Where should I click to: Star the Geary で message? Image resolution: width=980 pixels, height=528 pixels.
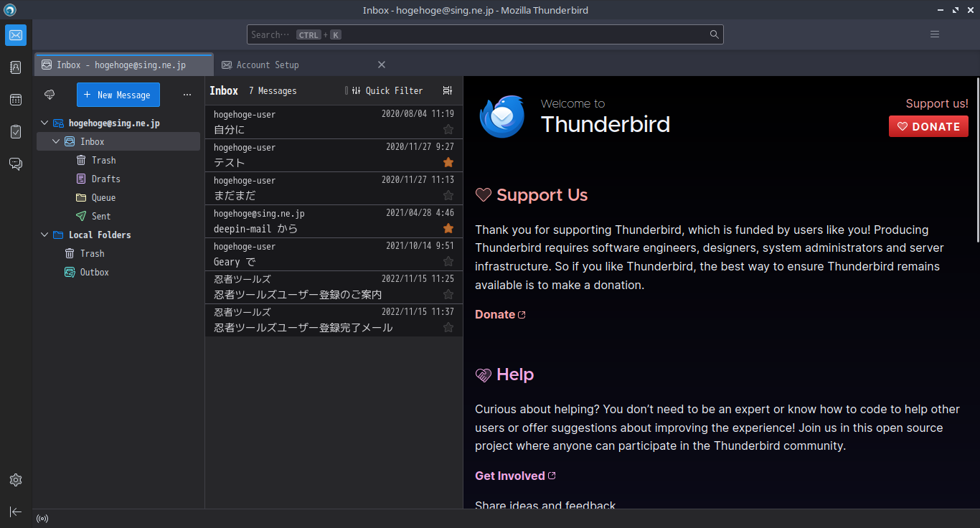pos(448,262)
